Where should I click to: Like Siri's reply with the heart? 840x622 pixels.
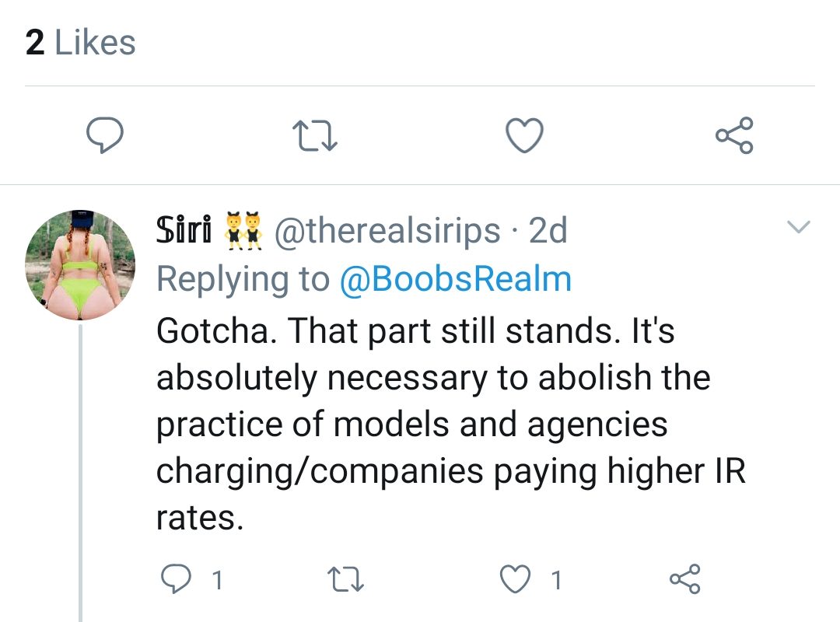click(x=516, y=579)
